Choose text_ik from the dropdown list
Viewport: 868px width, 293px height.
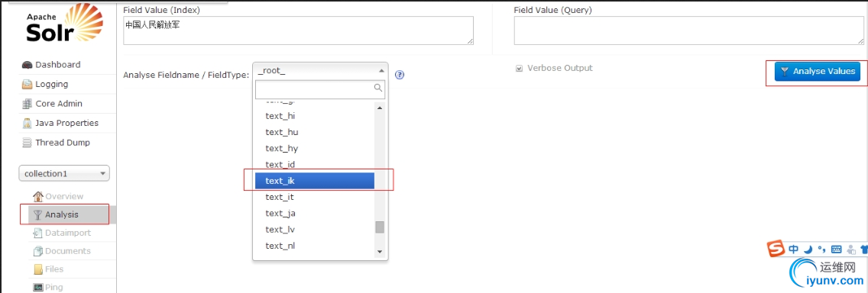(x=315, y=181)
